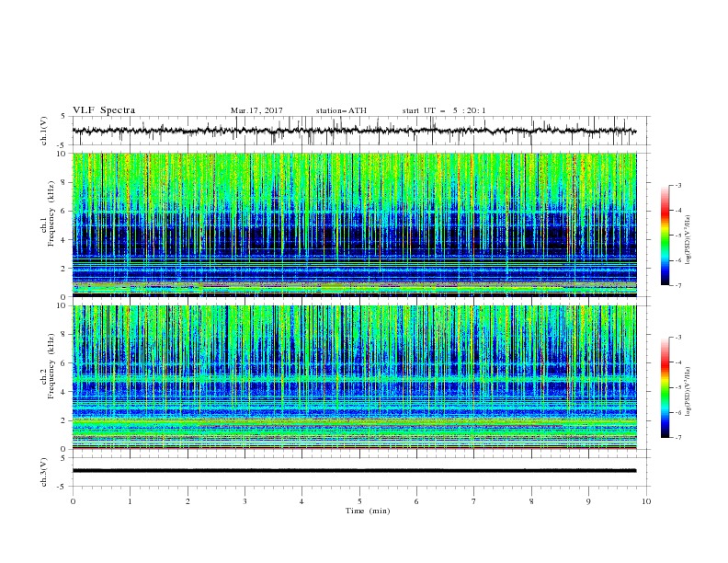Click the "-7" label on ch.2 colorbar
This screenshot has height=563, width=728.
click(x=677, y=437)
